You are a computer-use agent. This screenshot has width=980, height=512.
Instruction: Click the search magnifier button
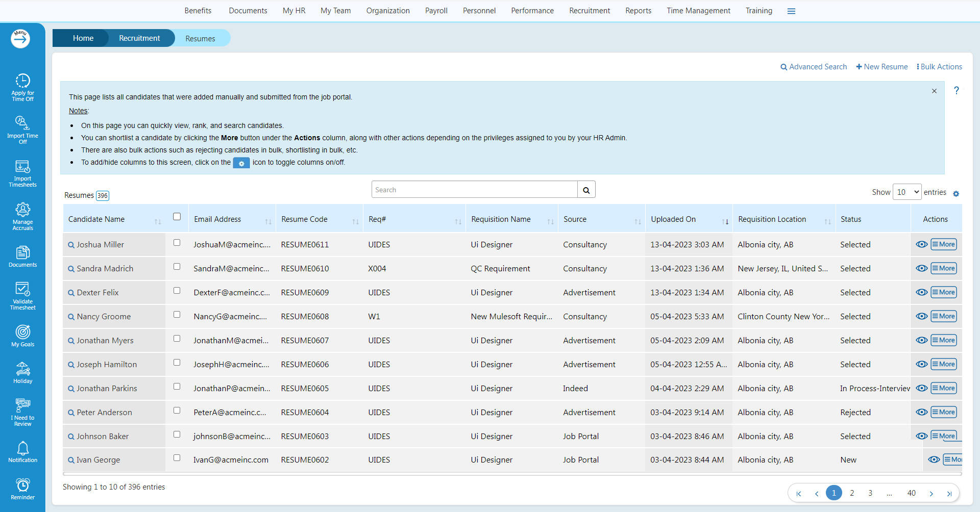586,190
